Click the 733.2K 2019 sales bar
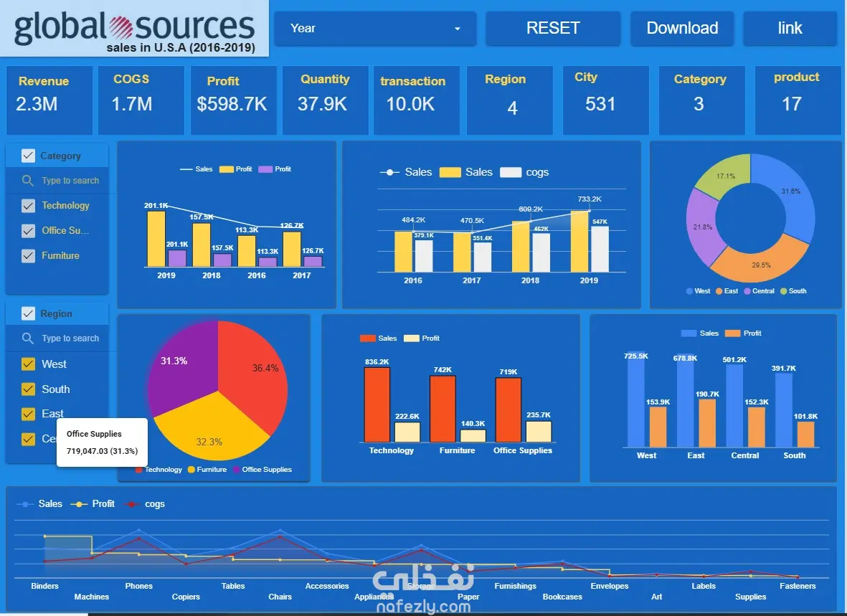The height and width of the screenshot is (616, 847). coord(579,241)
